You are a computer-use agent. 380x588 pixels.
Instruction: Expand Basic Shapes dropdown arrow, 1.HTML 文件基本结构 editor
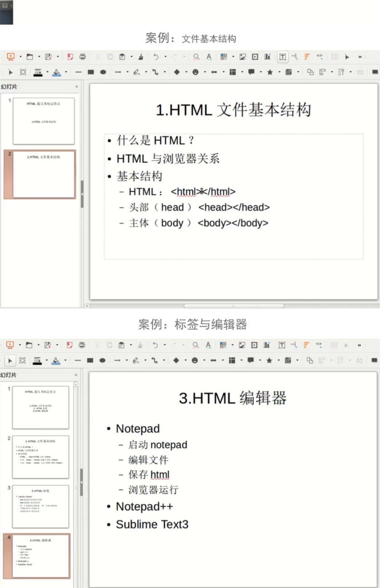point(186,72)
